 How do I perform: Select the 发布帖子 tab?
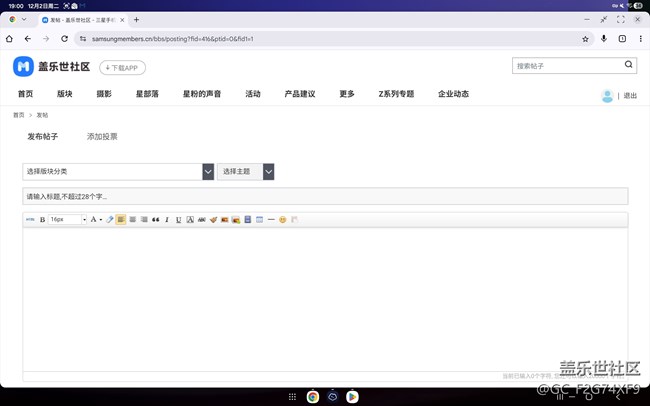[x=43, y=136]
